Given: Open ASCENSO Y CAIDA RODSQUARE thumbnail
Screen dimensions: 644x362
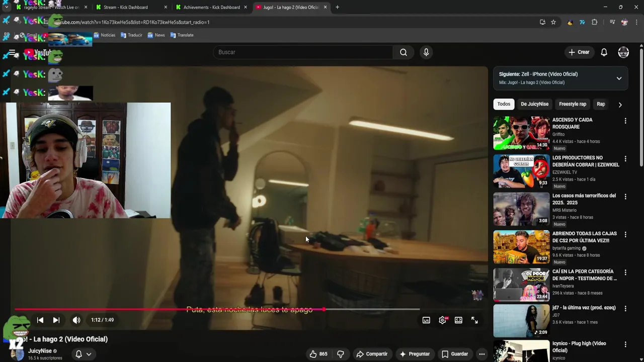Looking at the screenshot, I should [x=521, y=133].
